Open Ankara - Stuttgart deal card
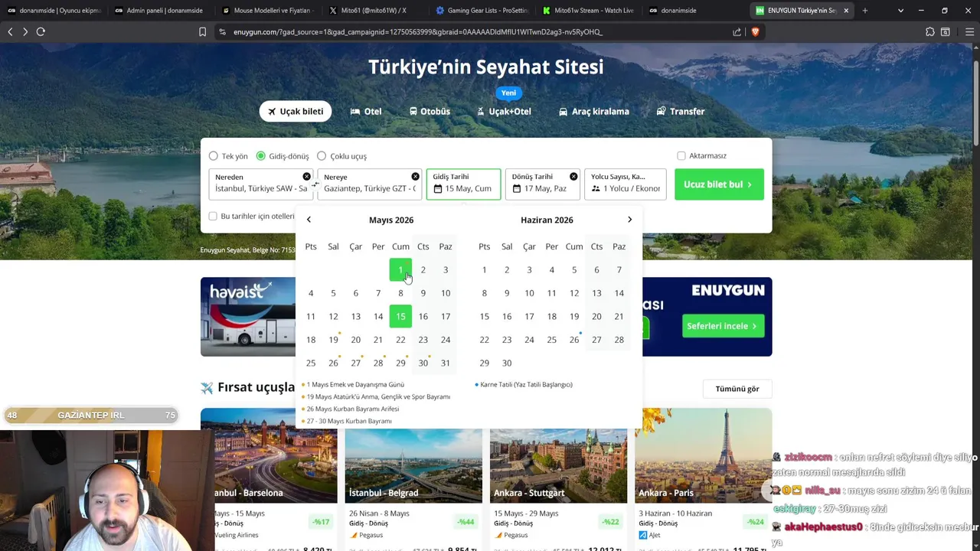The height and width of the screenshot is (551, 980). click(x=558, y=479)
